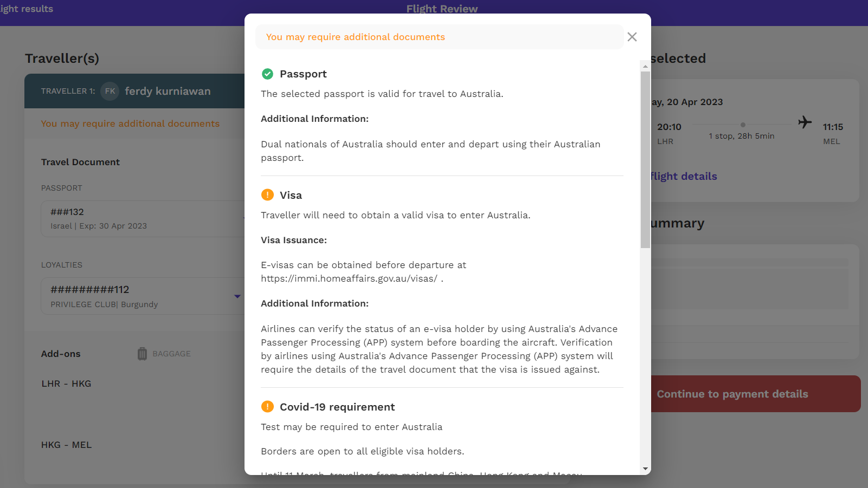This screenshot has height=488, width=868.
Task: Click the green Passport check icon
Action: pos(267,74)
